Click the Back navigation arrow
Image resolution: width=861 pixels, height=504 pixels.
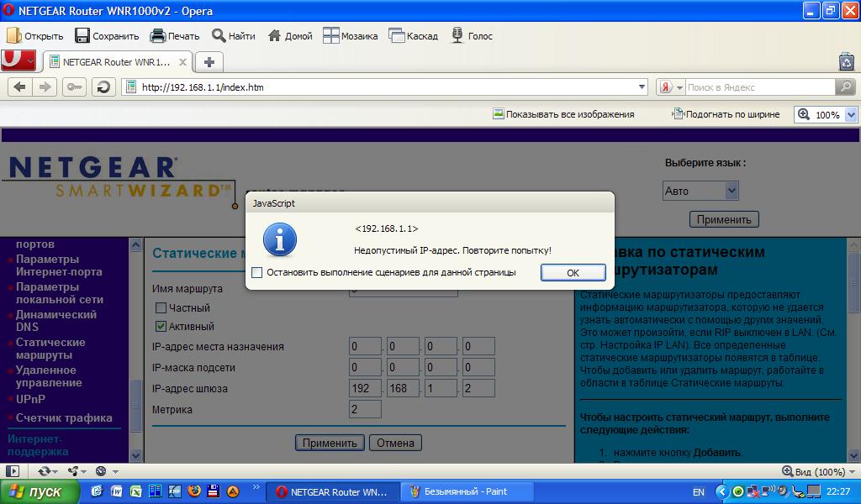pos(19,87)
